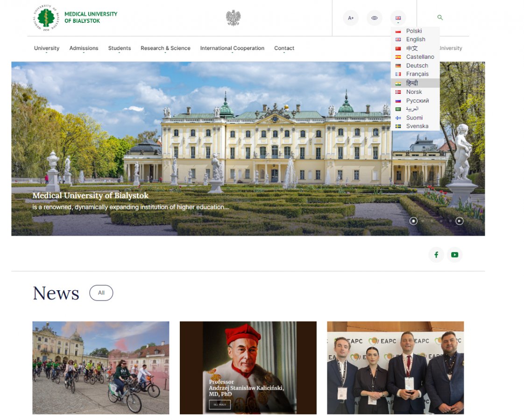Click the Medical University of Bialystok logo

tap(75, 18)
